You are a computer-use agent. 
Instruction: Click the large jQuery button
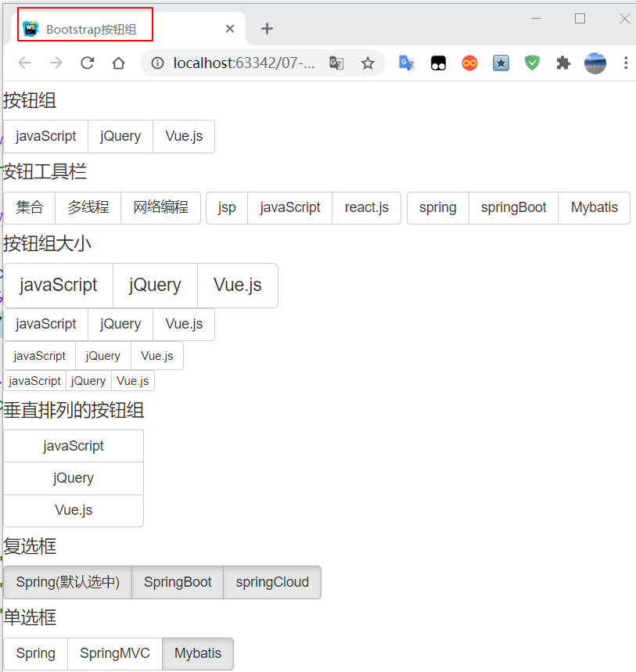(x=155, y=286)
